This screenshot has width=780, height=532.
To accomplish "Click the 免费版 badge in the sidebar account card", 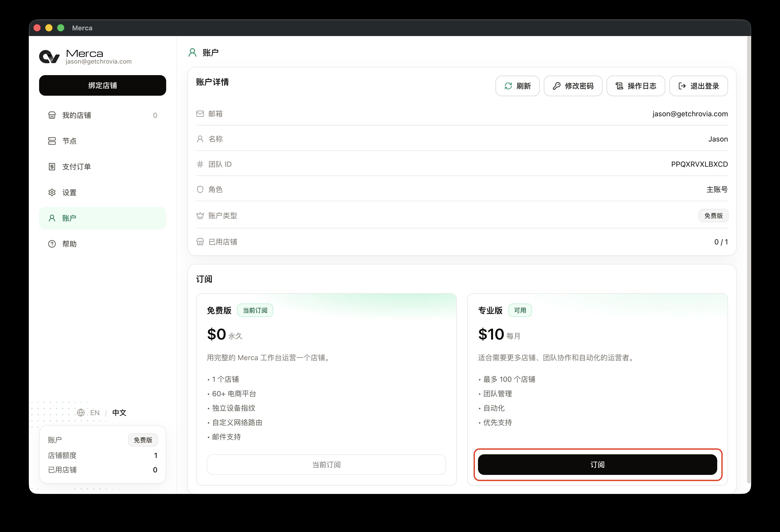I will [x=143, y=440].
